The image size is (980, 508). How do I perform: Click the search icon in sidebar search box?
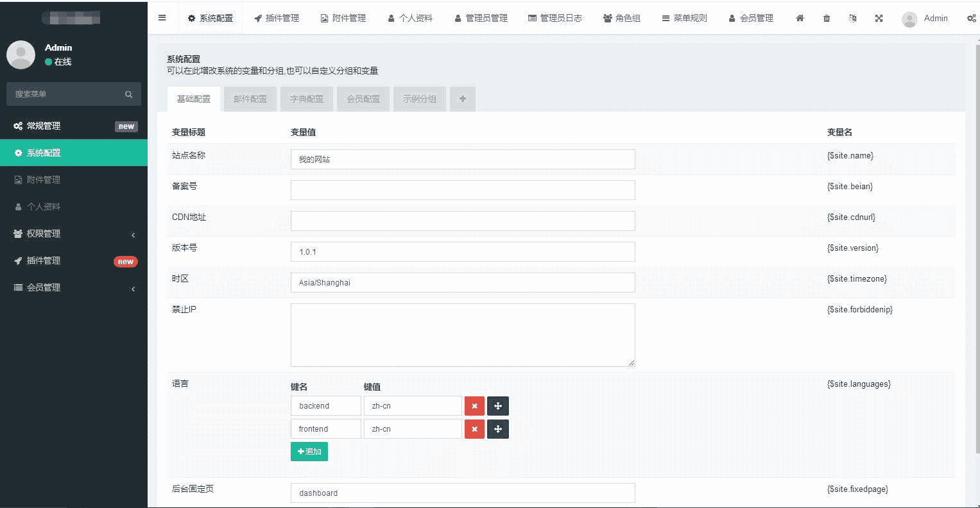pyautogui.click(x=128, y=94)
